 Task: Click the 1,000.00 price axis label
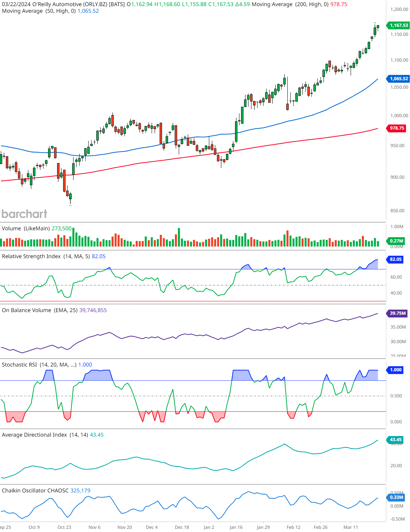399,116
